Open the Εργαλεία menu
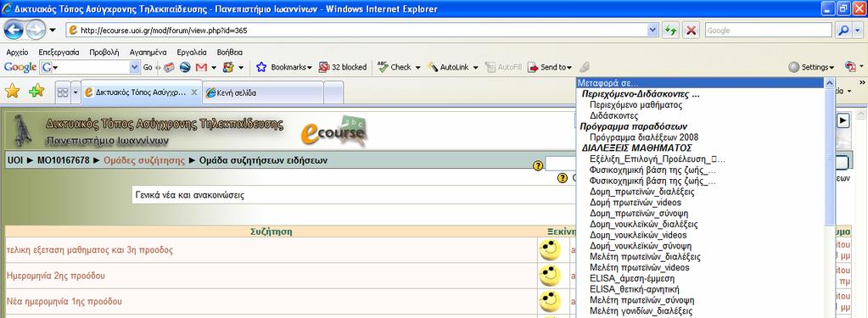This screenshot has width=868, height=318. coord(192,52)
